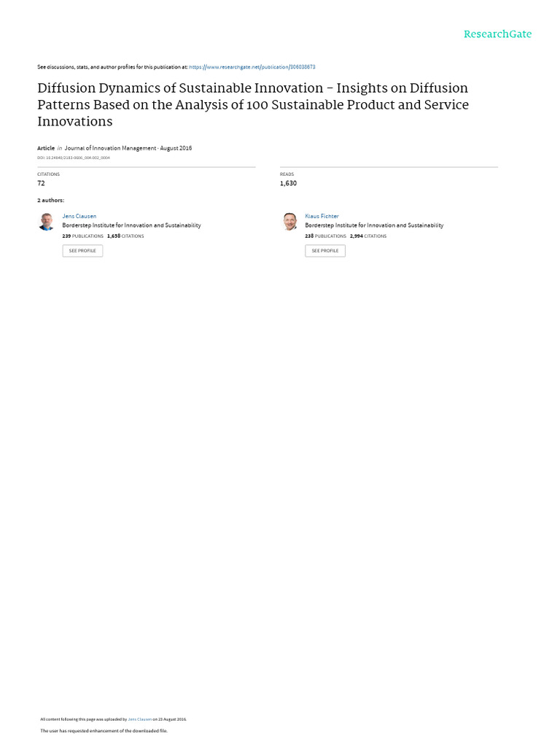Click SEE PROFILE under Jens Clausen

82,251
